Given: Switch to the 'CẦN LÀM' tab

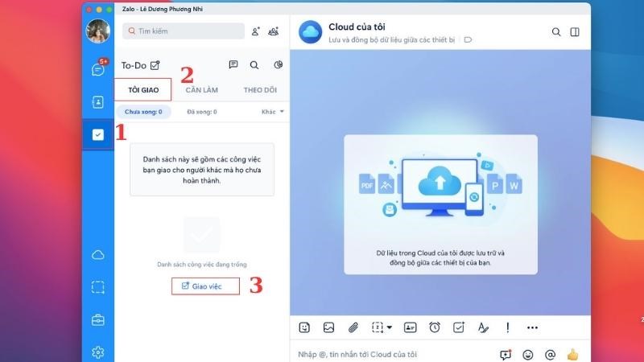Looking at the screenshot, I should pos(201,90).
